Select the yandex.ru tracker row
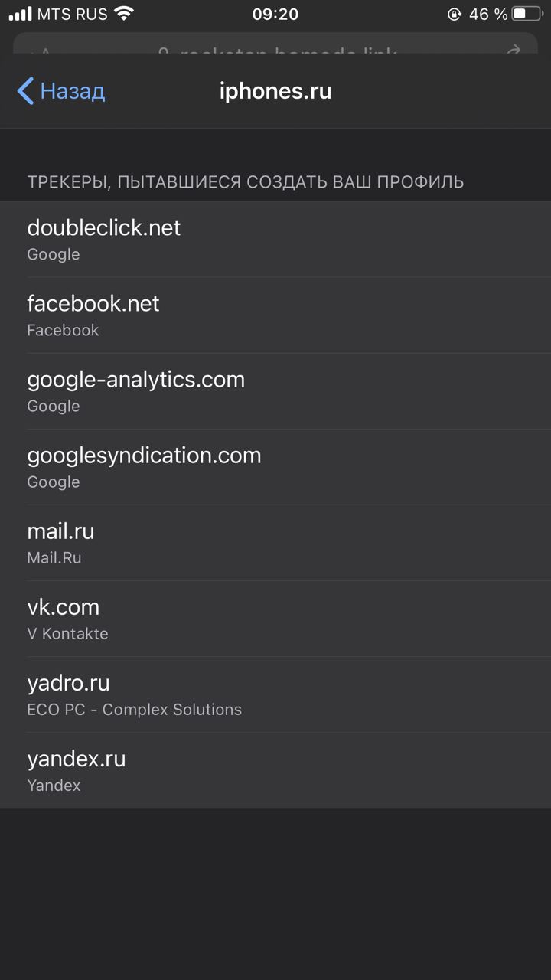The width and height of the screenshot is (551, 980). (275, 770)
